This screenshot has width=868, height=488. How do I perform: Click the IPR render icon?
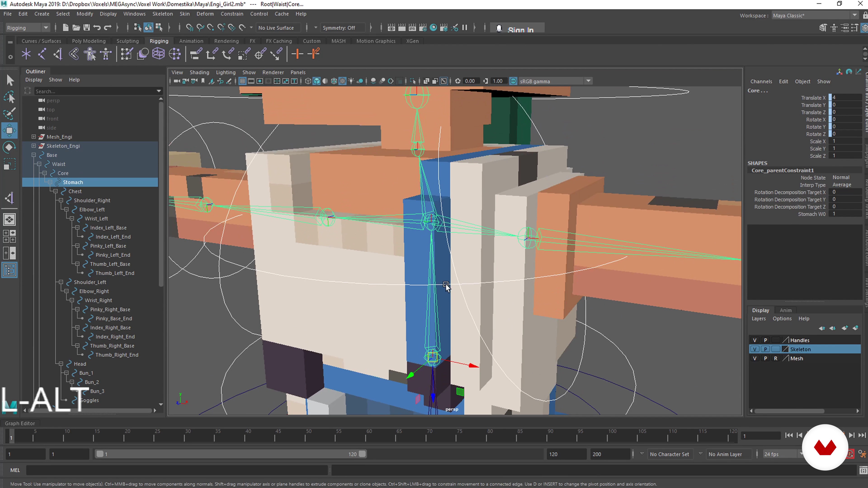pyautogui.click(x=412, y=28)
